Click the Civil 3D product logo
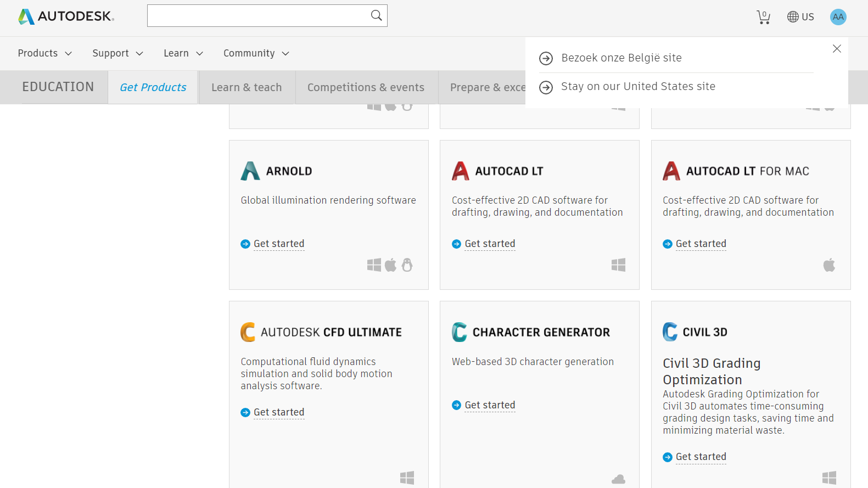The width and height of the screenshot is (868, 488). click(x=670, y=332)
